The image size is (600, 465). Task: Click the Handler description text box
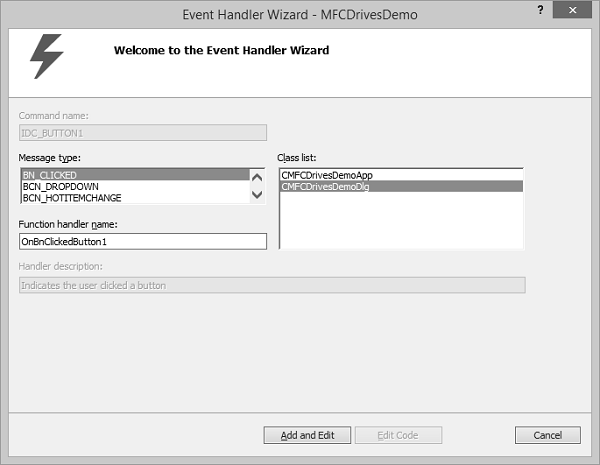[272, 285]
